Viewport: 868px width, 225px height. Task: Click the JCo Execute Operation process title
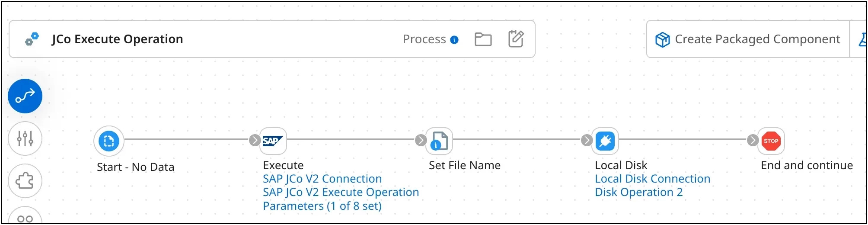click(x=117, y=39)
